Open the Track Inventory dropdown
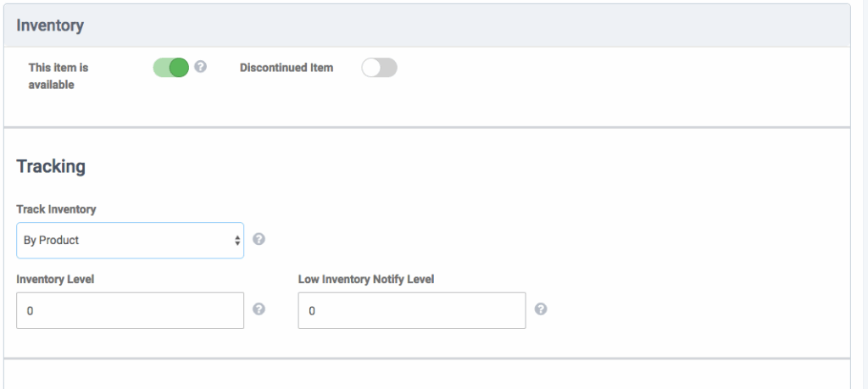Screen dimensions: 868x389 (x=130, y=241)
